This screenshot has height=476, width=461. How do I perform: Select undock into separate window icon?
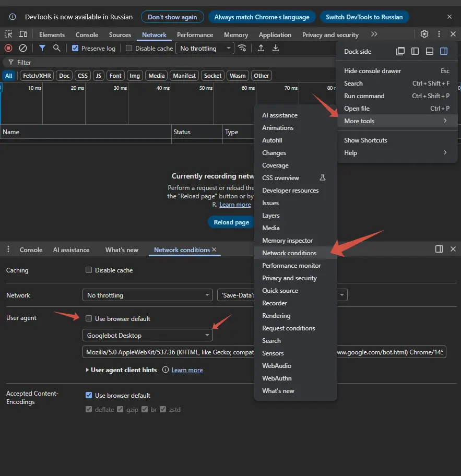point(400,52)
